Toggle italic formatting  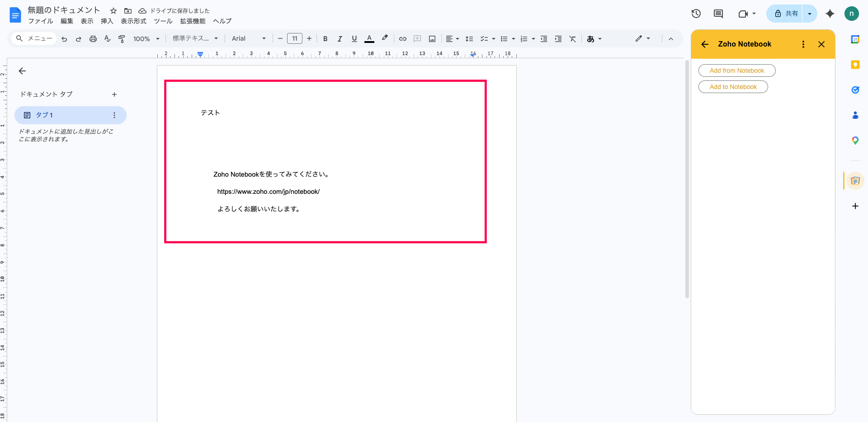pyautogui.click(x=340, y=39)
